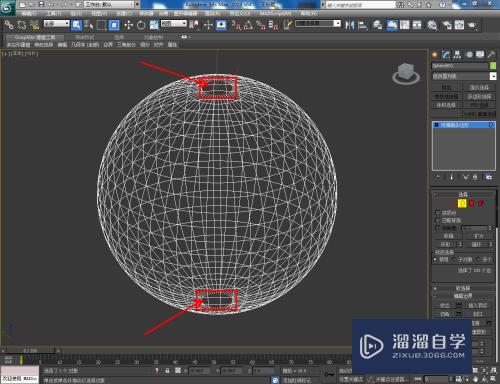
Task: Open the reference coordinate system dropdown
Action: [x=174, y=24]
